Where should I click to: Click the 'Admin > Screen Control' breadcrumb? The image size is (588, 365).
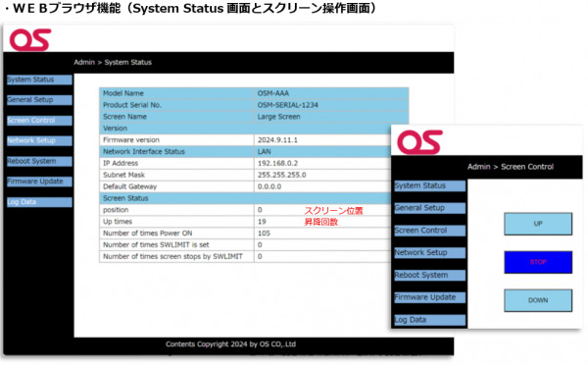point(511,167)
